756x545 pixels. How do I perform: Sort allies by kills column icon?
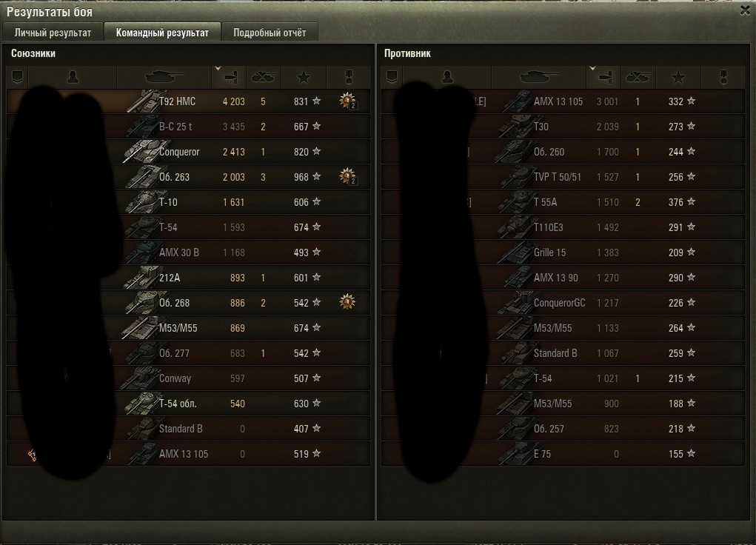pos(264,77)
